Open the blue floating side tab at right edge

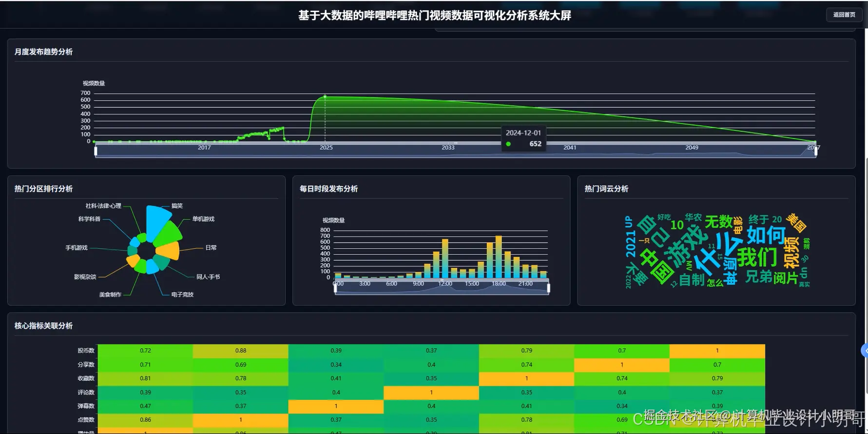click(x=865, y=350)
